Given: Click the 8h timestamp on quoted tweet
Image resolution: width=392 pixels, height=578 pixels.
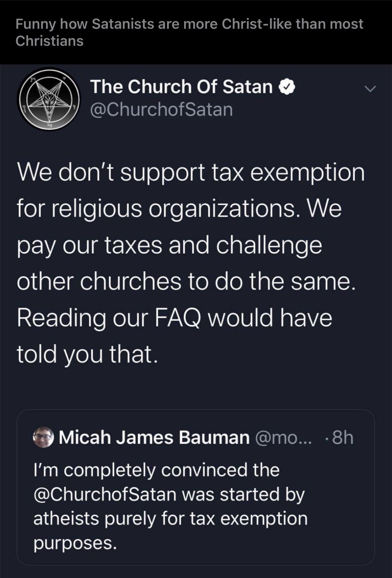Looking at the screenshot, I should (342, 438).
